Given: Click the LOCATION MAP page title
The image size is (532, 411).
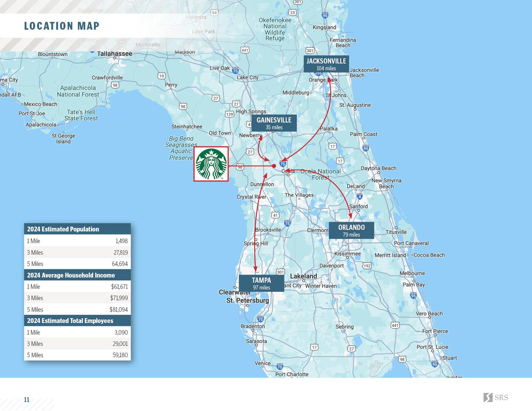Looking at the screenshot, I should point(62,26).
